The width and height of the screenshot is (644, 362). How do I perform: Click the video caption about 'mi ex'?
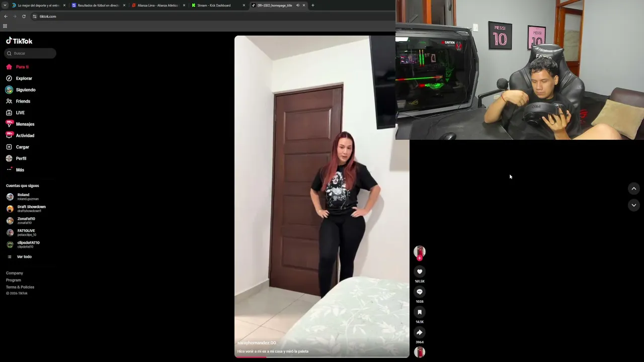tap(273, 351)
